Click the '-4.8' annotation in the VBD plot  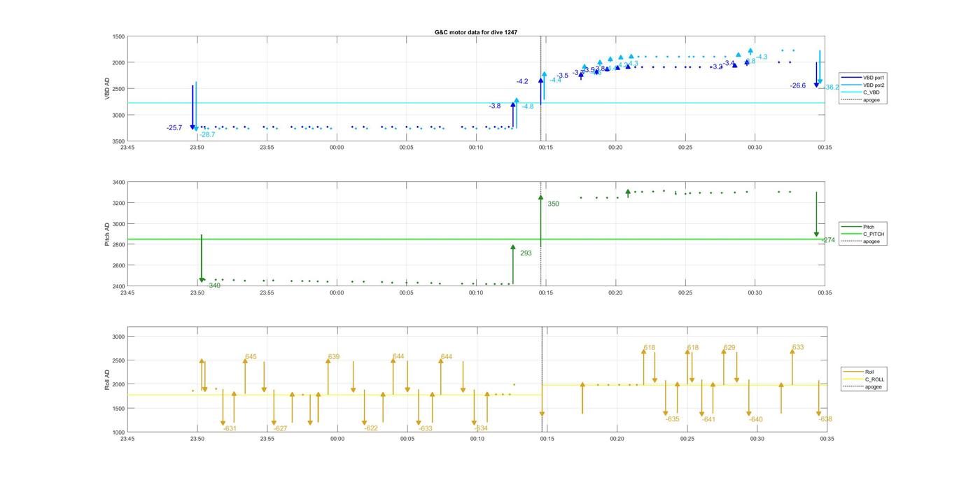527,106
